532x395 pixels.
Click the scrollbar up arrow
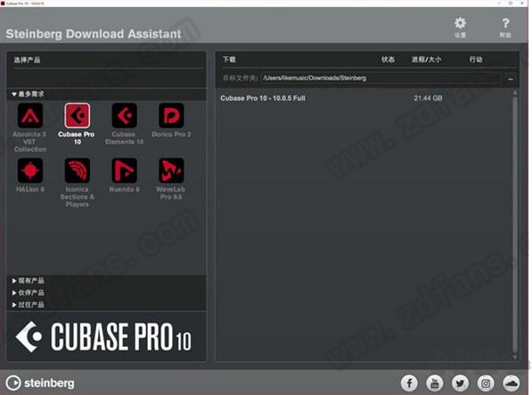515,93
